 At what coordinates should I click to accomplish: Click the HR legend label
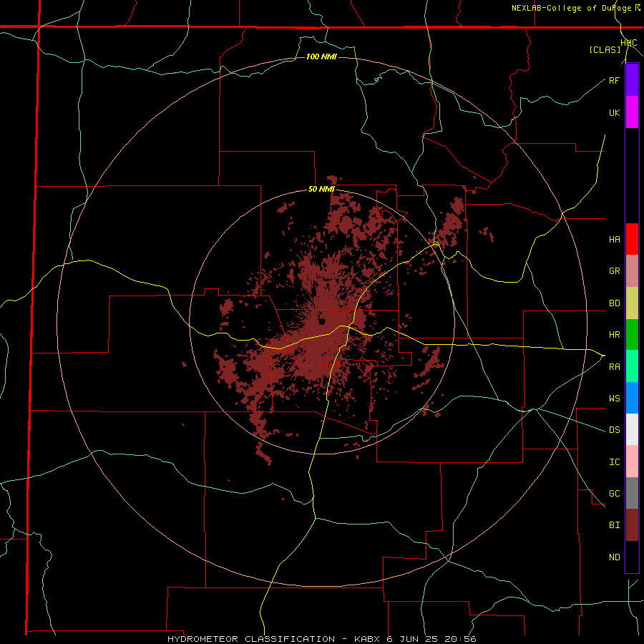point(614,335)
